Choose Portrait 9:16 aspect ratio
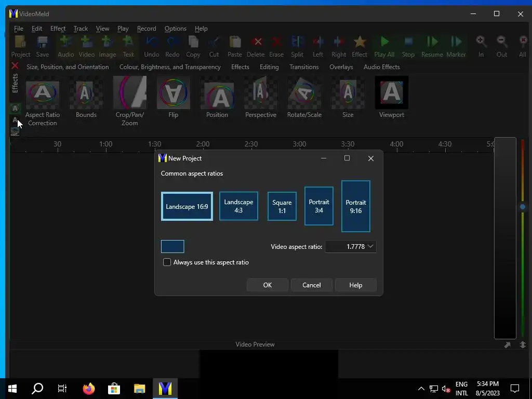 (x=355, y=206)
